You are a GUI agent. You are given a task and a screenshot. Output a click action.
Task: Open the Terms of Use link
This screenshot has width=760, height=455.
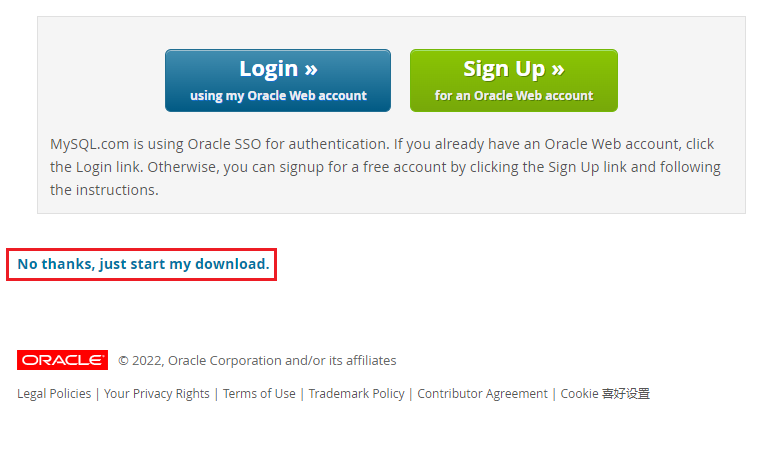click(259, 393)
